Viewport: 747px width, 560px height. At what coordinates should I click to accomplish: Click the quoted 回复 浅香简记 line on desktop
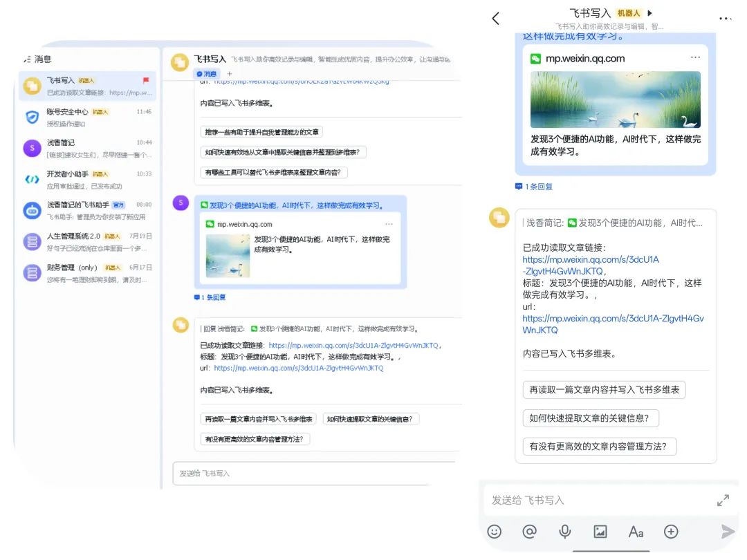(310, 328)
